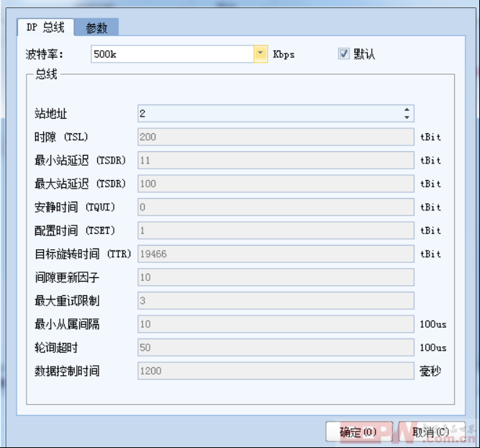
Task: Click the Kbps unit label
Action: coord(284,55)
